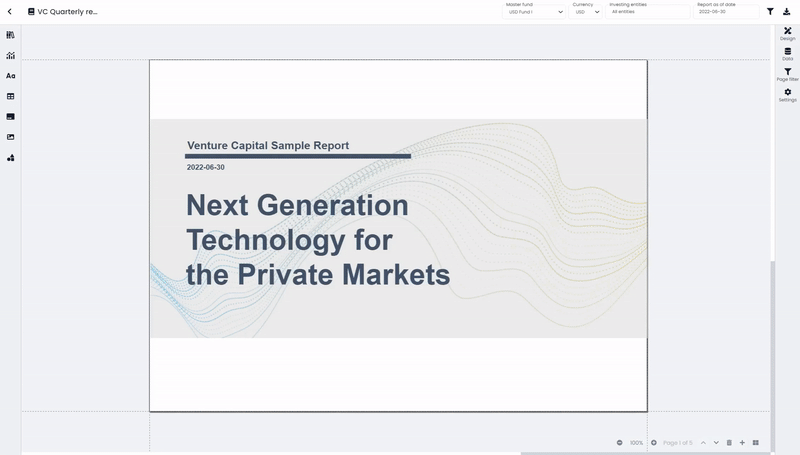Open the Settings panel
This screenshot has width=800, height=455.
click(787, 95)
